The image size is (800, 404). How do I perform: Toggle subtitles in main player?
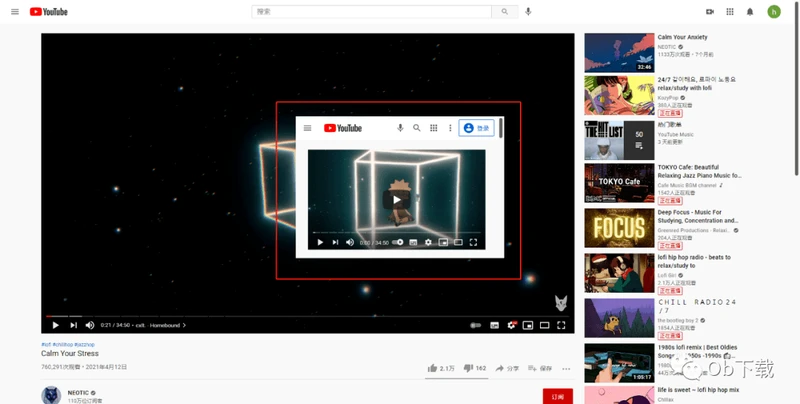[494, 325]
